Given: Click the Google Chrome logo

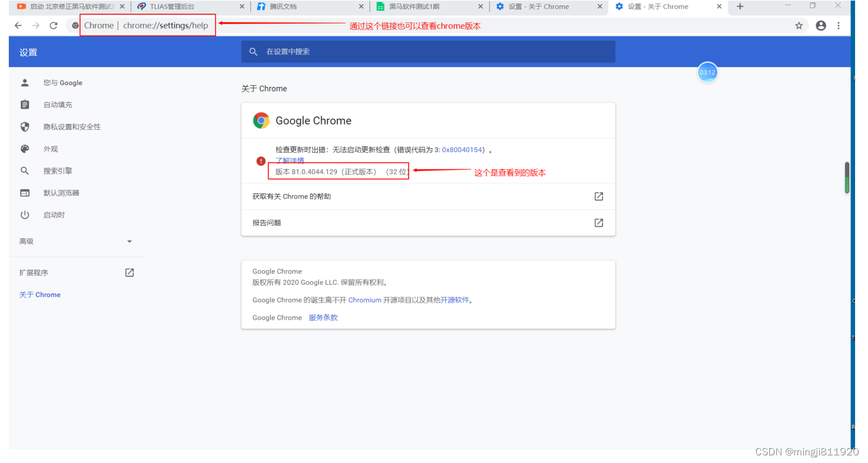Looking at the screenshot, I should click(x=261, y=120).
